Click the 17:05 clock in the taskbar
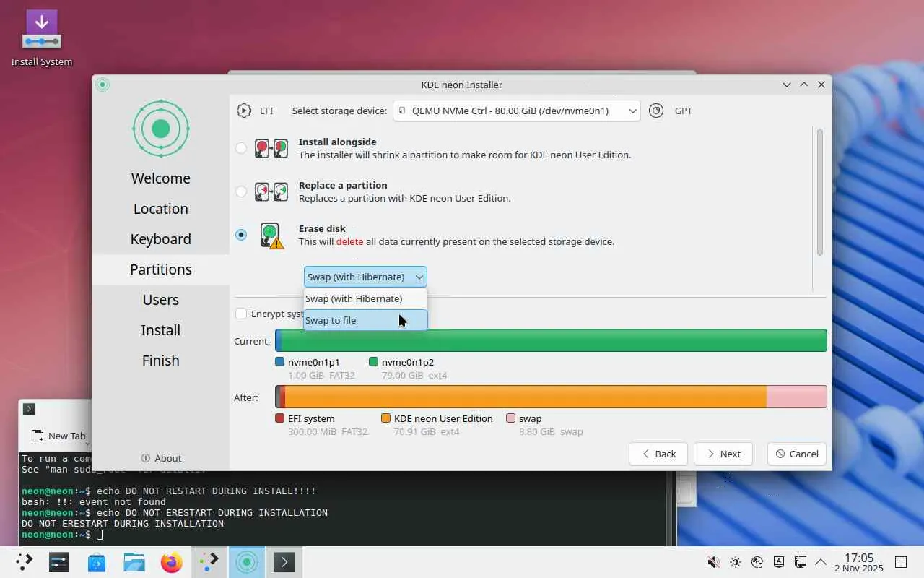This screenshot has width=924, height=578. [x=859, y=558]
